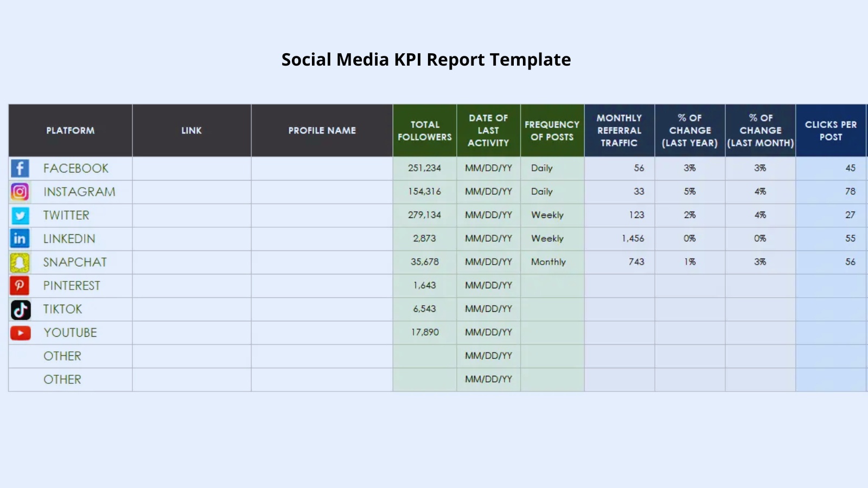Select LinkedIn's 2,873 followers cell
Screen dimensions: 868x488
coord(425,239)
